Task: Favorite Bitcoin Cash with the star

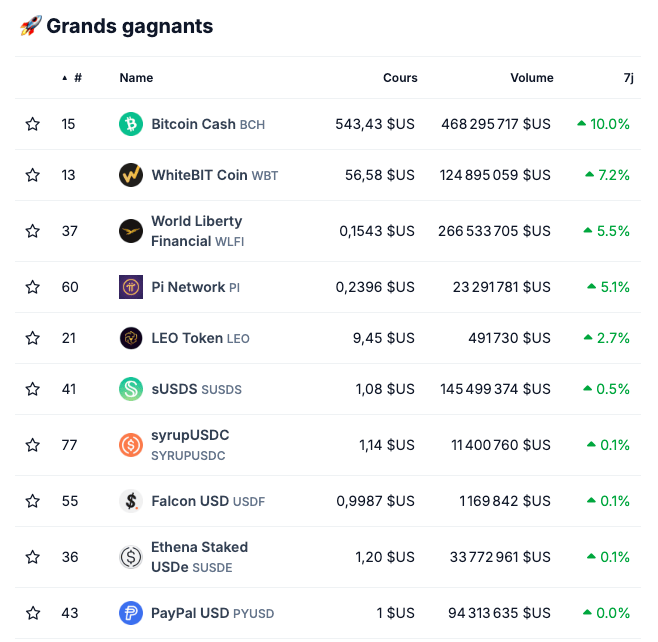Action: pos(33,124)
